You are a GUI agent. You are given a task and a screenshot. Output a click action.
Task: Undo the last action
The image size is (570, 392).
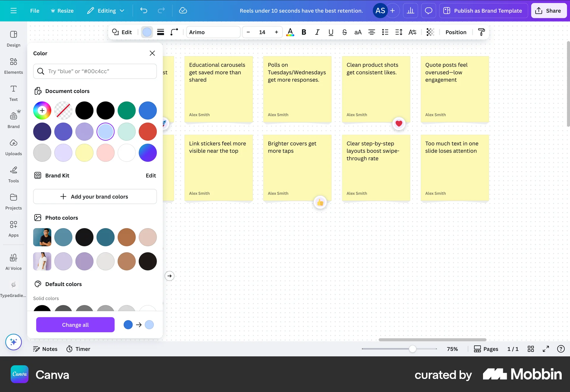[144, 10]
